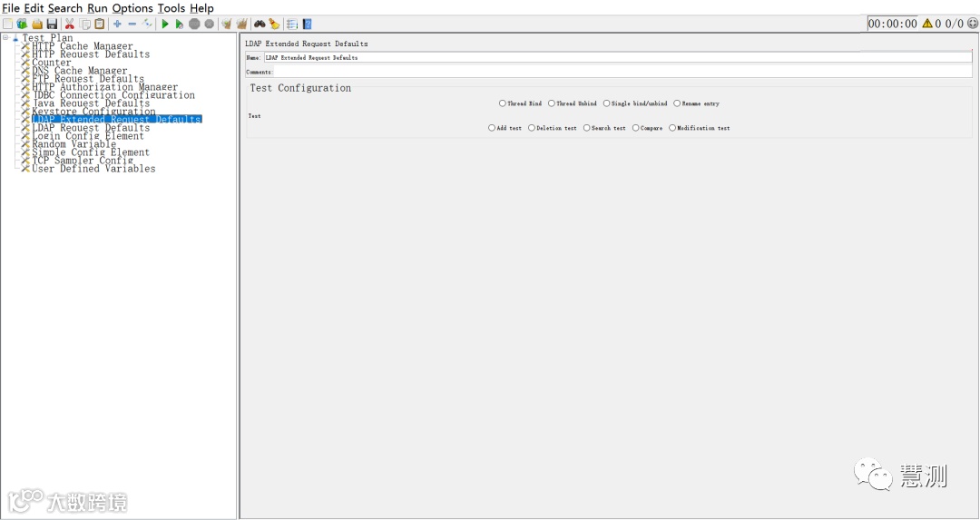Click the remote threads icon at top right
The image size is (980, 520).
[x=973, y=23]
